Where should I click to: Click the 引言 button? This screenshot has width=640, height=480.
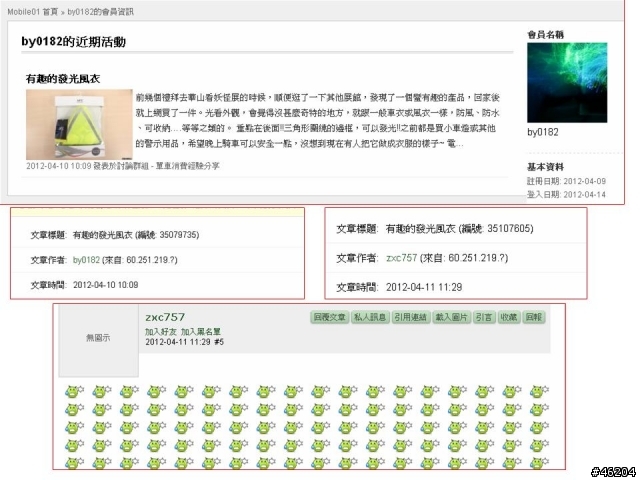(x=484, y=317)
